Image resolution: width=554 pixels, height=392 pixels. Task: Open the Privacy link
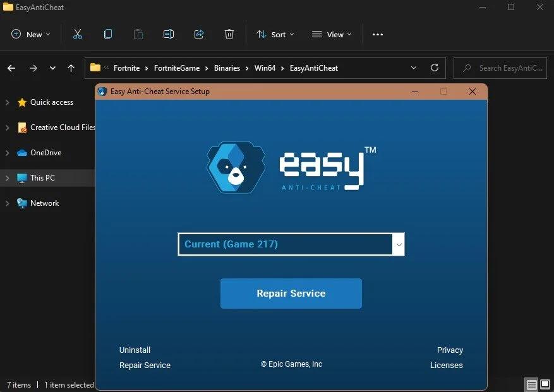(450, 350)
